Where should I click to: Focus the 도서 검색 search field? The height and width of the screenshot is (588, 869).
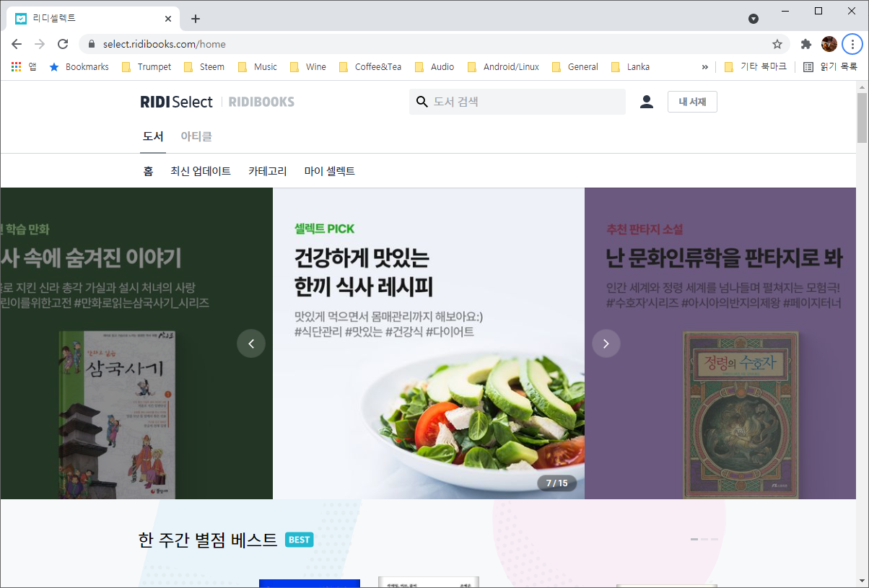(x=517, y=102)
